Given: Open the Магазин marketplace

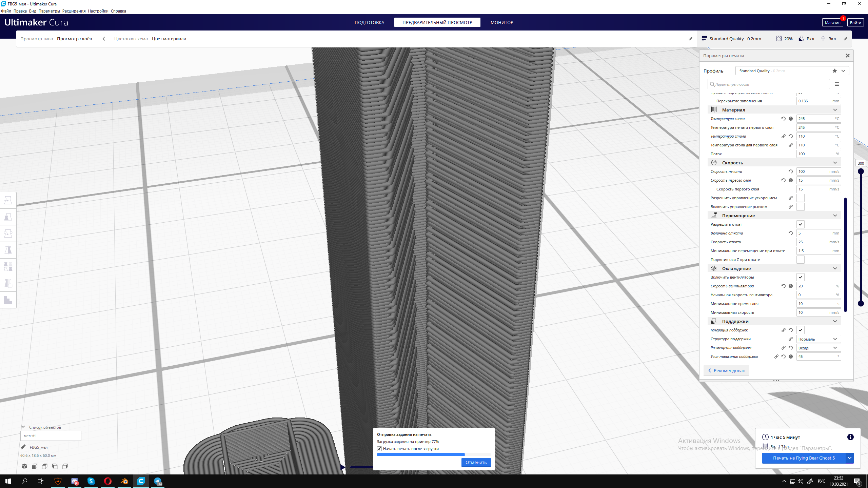Looking at the screenshot, I should click(x=832, y=22).
